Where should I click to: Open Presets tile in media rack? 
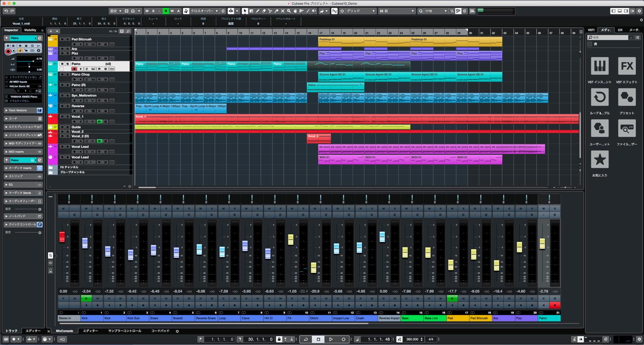[x=627, y=97]
